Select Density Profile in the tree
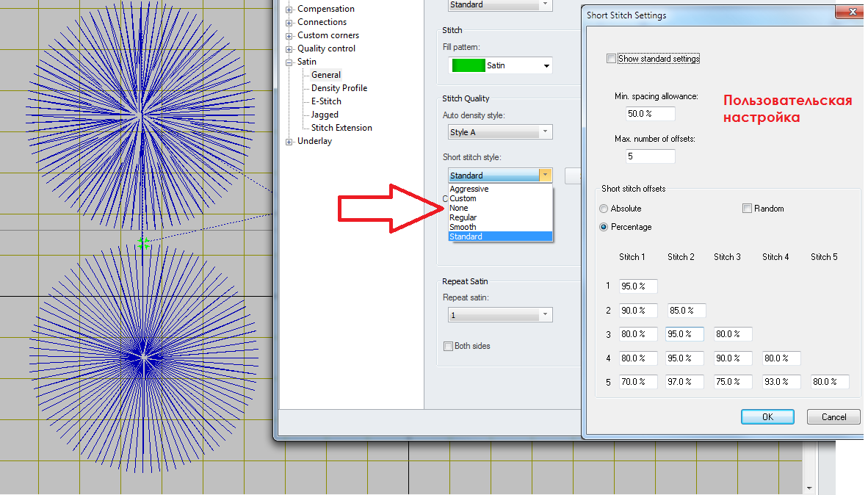Image resolution: width=868 pixels, height=495 pixels. click(x=339, y=88)
